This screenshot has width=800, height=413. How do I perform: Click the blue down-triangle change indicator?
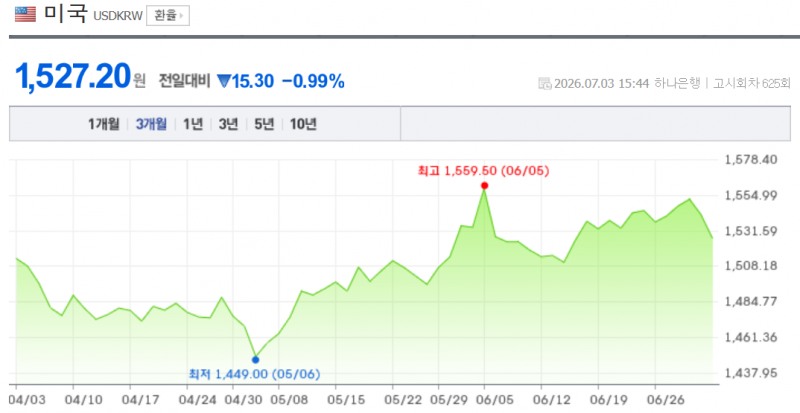tap(224, 81)
